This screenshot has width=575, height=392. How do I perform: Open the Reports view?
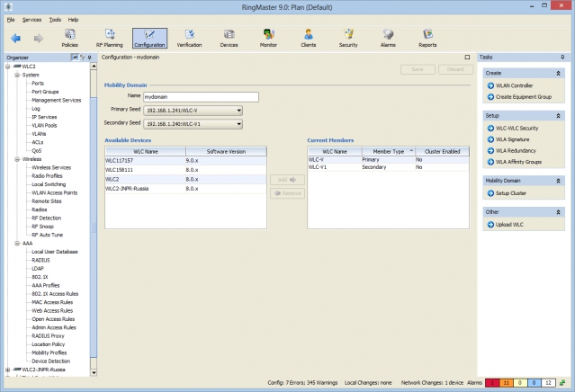[427, 38]
